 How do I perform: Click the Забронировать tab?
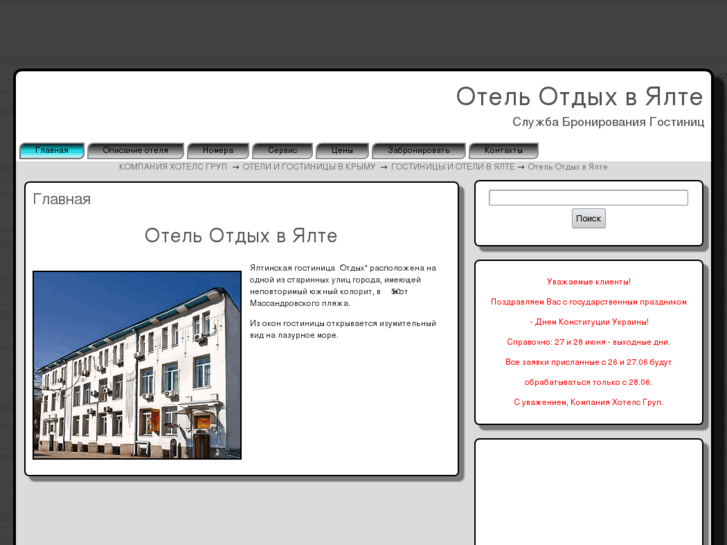point(418,151)
